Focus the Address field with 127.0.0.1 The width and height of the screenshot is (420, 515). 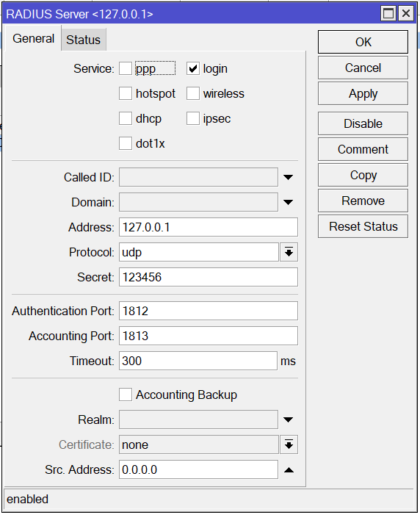209,227
